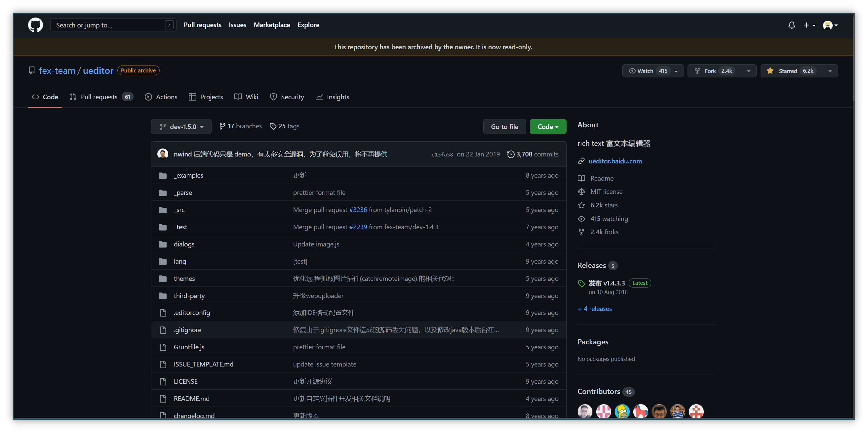This screenshot has width=868, height=433.
Task: Open the _src folder
Action: pyautogui.click(x=179, y=210)
